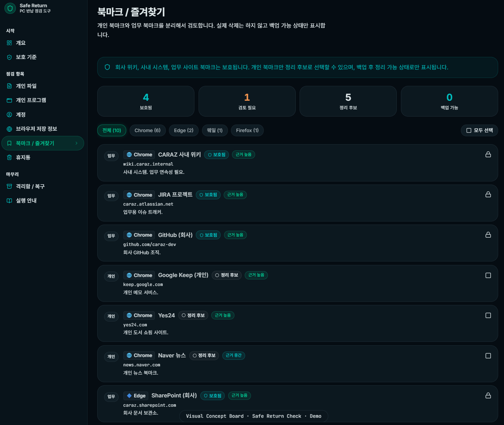Open 격리함 / 복구 in the sidebar
504x425 pixels.
(x=30, y=186)
